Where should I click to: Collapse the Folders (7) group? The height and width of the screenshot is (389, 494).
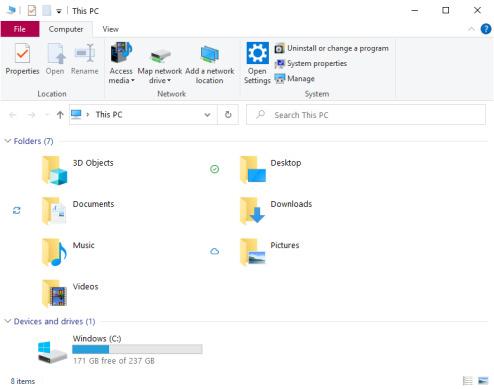8,141
